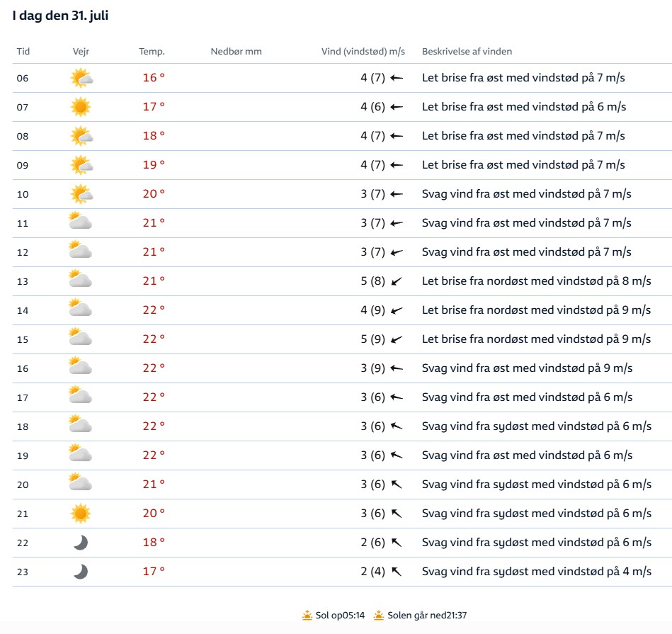Click the Sol op 05:14 text
Viewport: 672px width, 634px height.
coord(341,616)
